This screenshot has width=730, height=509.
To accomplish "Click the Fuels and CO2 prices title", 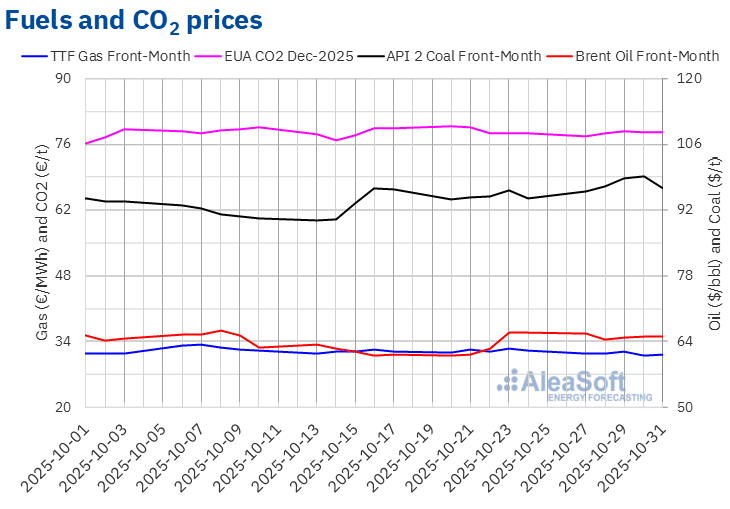I will pos(136,20).
